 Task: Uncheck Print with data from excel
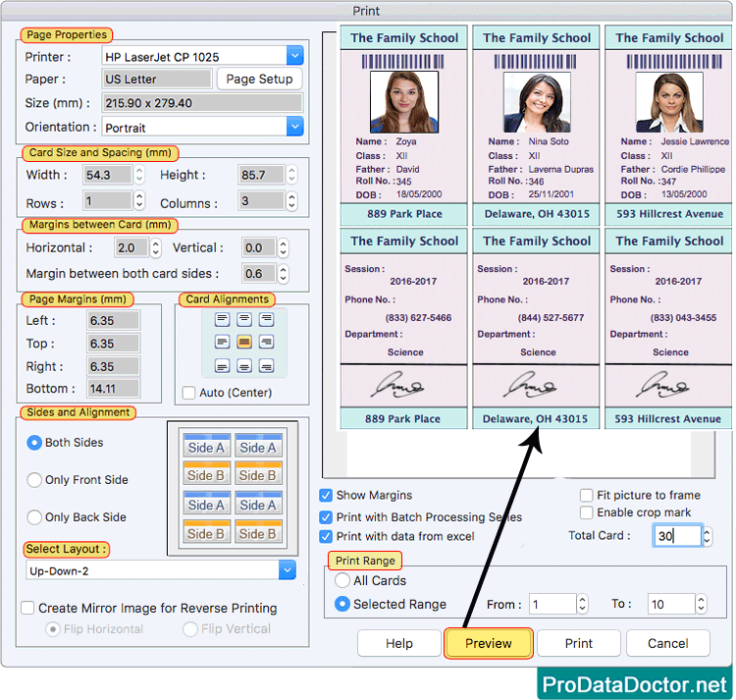click(326, 537)
